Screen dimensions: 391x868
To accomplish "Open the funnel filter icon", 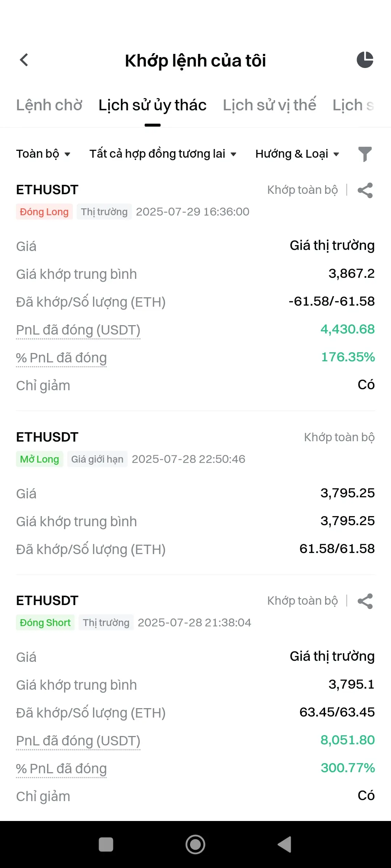I will click(x=365, y=154).
